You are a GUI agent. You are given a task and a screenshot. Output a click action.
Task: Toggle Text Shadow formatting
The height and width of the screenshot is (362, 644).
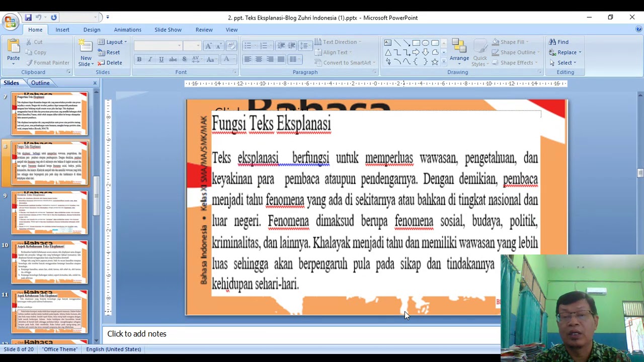184,59
